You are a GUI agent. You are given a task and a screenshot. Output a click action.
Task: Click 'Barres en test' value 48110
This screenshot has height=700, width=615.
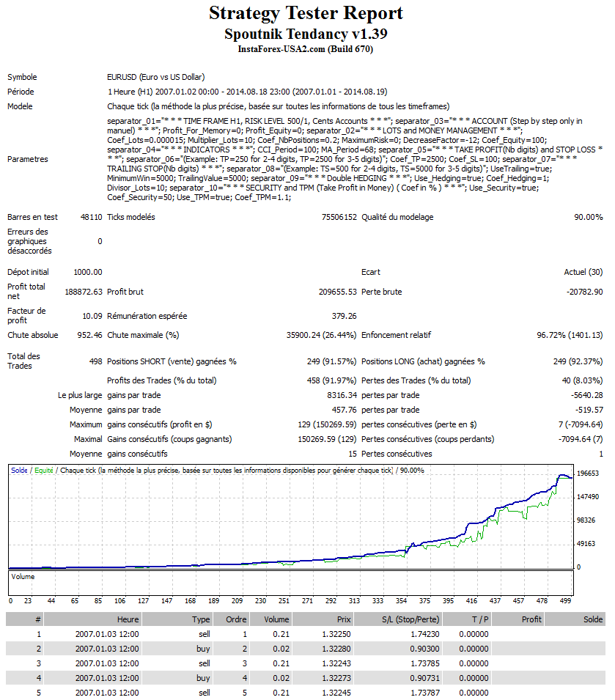[91, 218]
